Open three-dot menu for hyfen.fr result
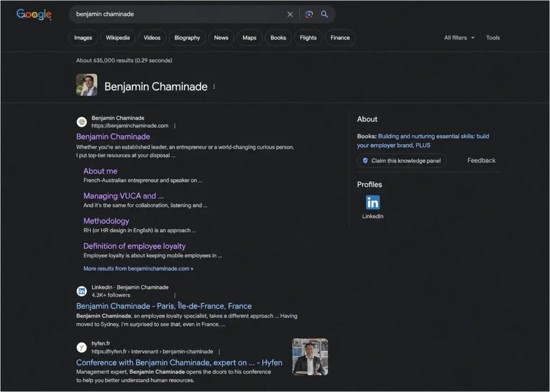Screen dimensions: 550x392 click(219, 352)
